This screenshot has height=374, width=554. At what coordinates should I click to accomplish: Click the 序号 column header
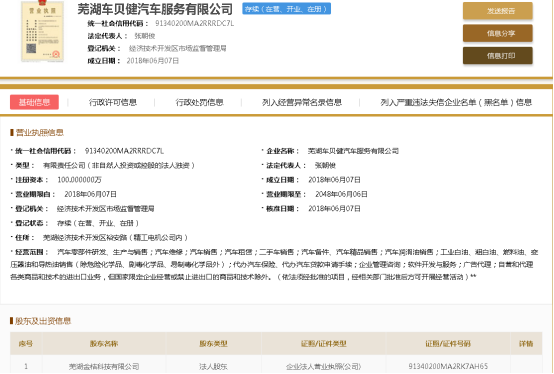(26, 343)
